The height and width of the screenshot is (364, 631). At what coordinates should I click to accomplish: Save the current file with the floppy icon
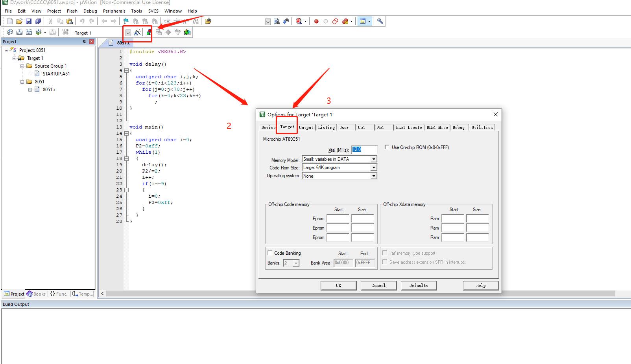(x=29, y=21)
